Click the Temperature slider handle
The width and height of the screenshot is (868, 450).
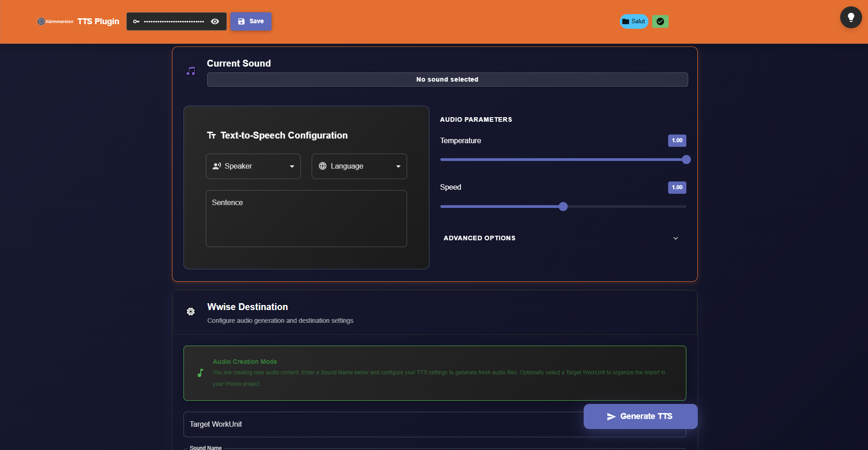(x=686, y=160)
